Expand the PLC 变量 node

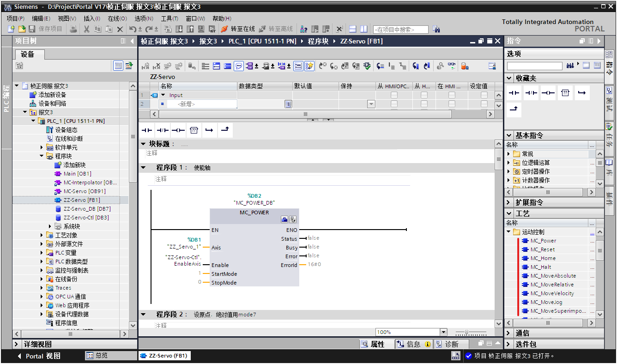pos(42,253)
